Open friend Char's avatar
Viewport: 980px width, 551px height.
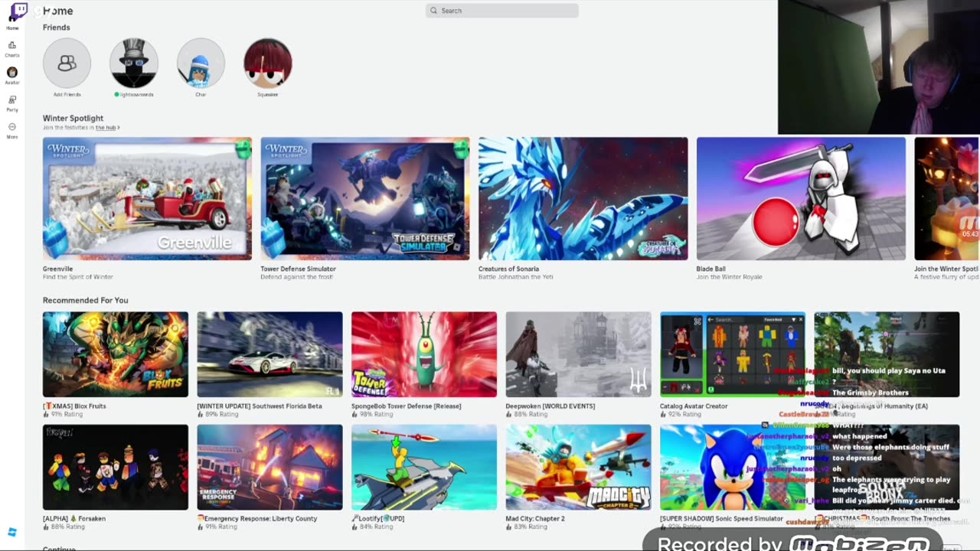(x=201, y=63)
